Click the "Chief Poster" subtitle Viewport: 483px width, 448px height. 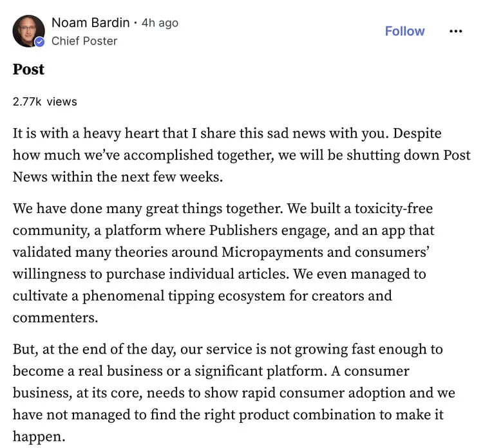[x=84, y=41]
